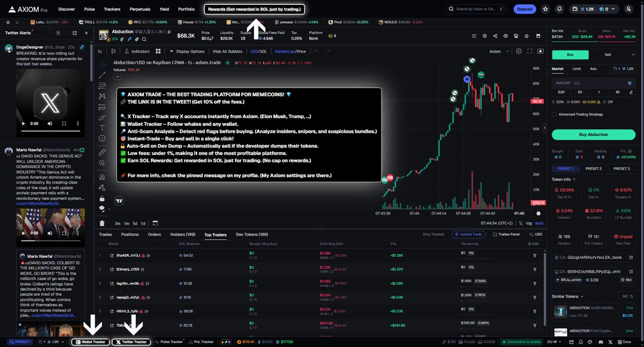Viewport: 644px width, 347px height.
Task: Click fullscreen chart icon
Action: (530, 52)
